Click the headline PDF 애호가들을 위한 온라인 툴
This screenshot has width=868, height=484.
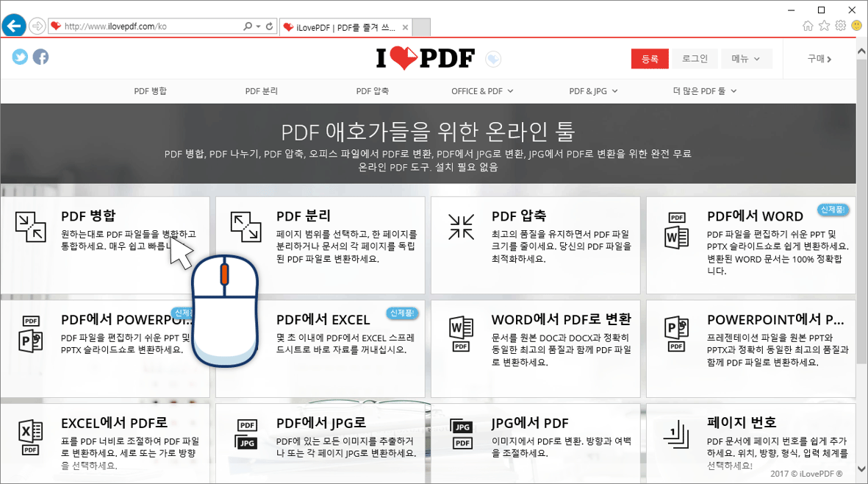pos(428,132)
